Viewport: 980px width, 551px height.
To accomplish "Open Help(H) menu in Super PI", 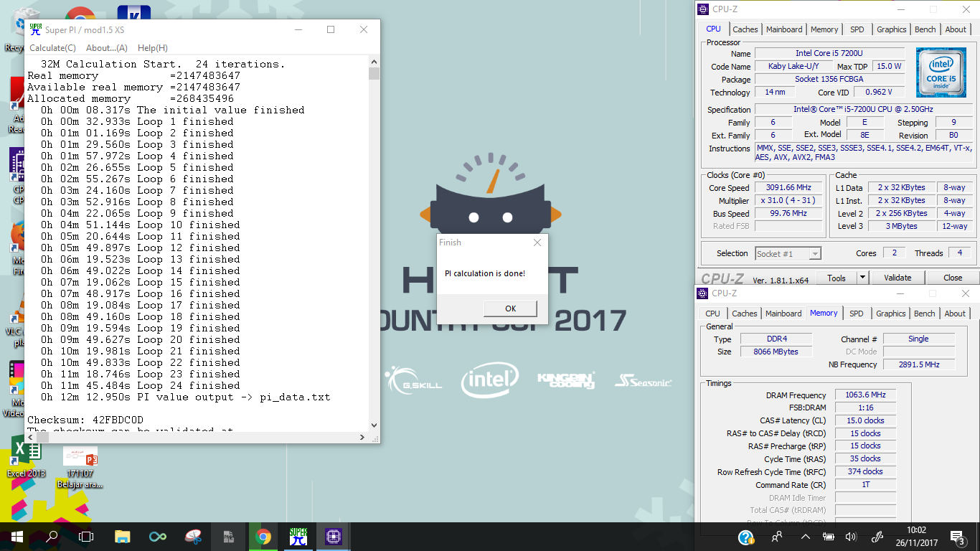I will (x=152, y=48).
